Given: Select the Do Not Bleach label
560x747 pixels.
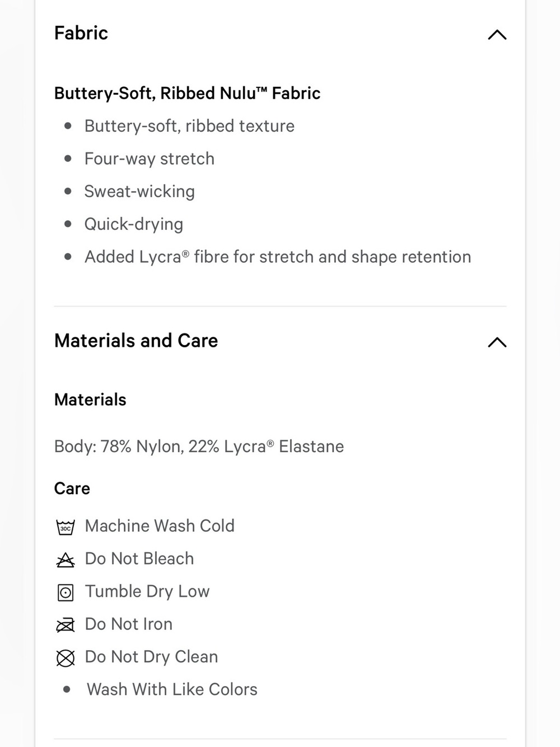Looking at the screenshot, I should (139, 559).
